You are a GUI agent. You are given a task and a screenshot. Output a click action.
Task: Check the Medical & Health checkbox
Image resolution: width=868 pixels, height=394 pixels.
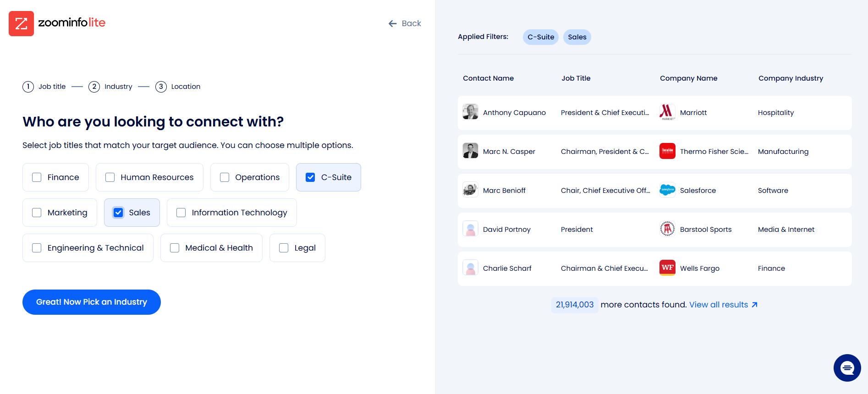(175, 248)
